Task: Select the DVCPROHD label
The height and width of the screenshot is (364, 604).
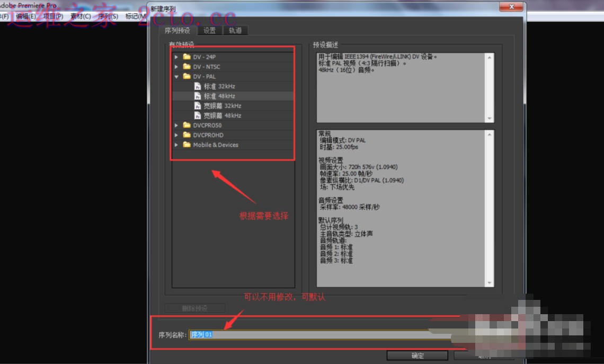Action: (208, 135)
